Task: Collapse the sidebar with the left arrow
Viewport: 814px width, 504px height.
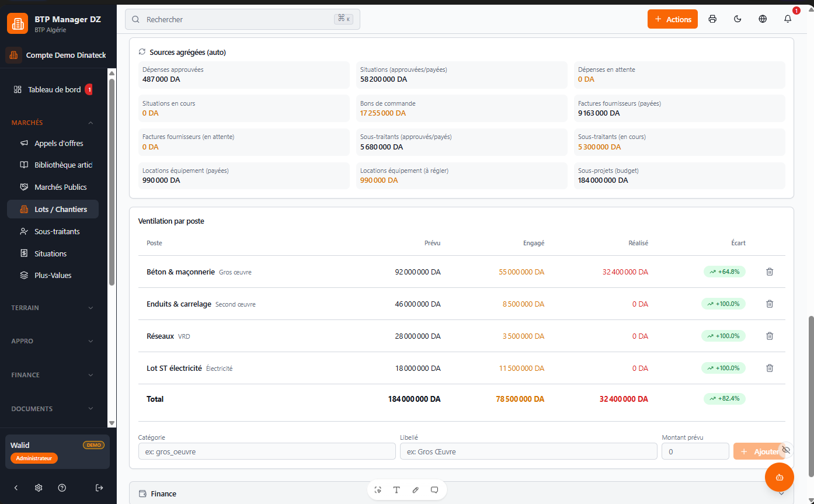Action: tap(16, 488)
